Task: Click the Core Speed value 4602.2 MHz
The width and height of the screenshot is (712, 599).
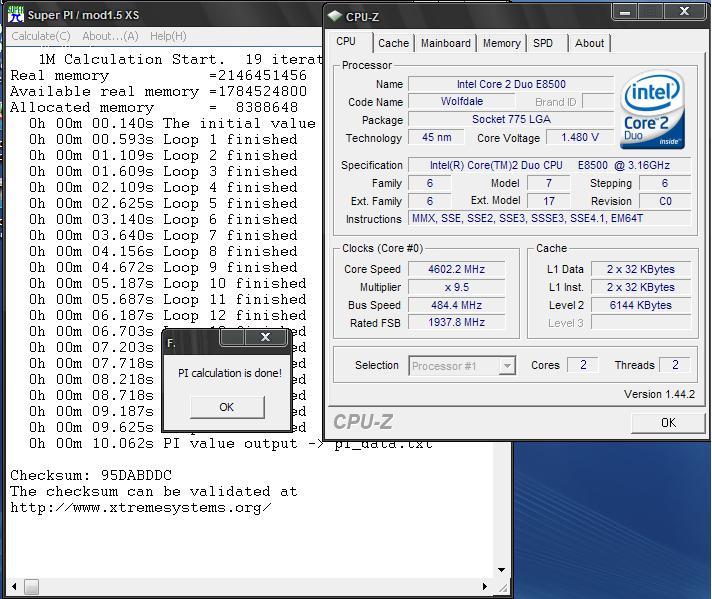Action: pos(456,269)
